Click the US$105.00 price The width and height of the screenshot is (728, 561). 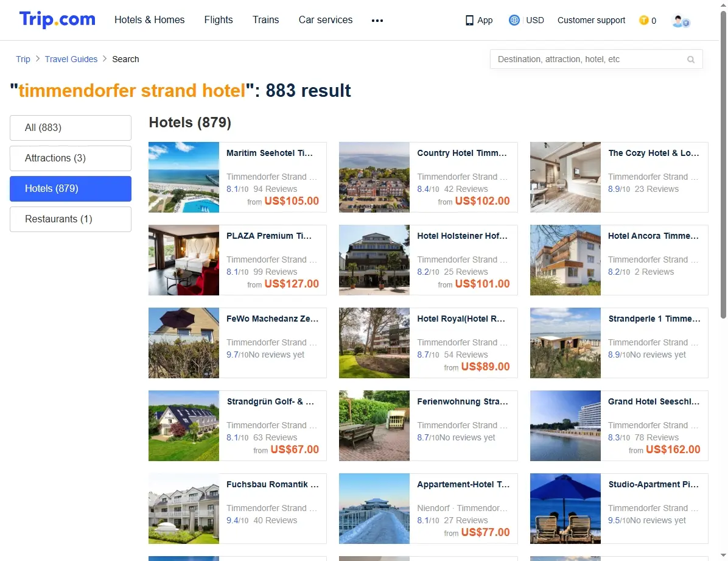[x=292, y=201]
